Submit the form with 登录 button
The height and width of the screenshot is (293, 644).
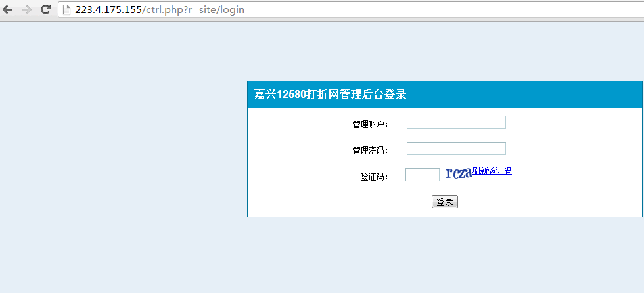tap(445, 202)
